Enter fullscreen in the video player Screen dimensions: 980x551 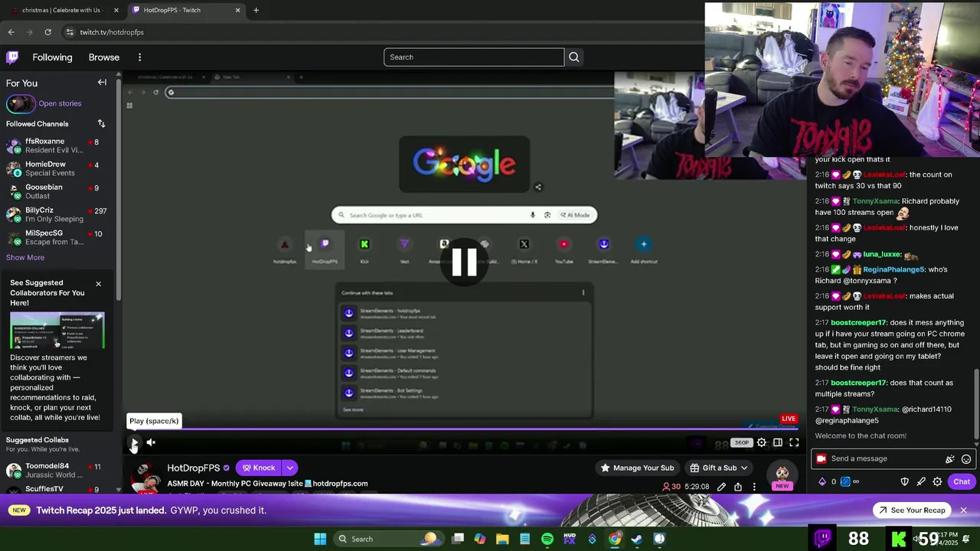click(794, 442)
